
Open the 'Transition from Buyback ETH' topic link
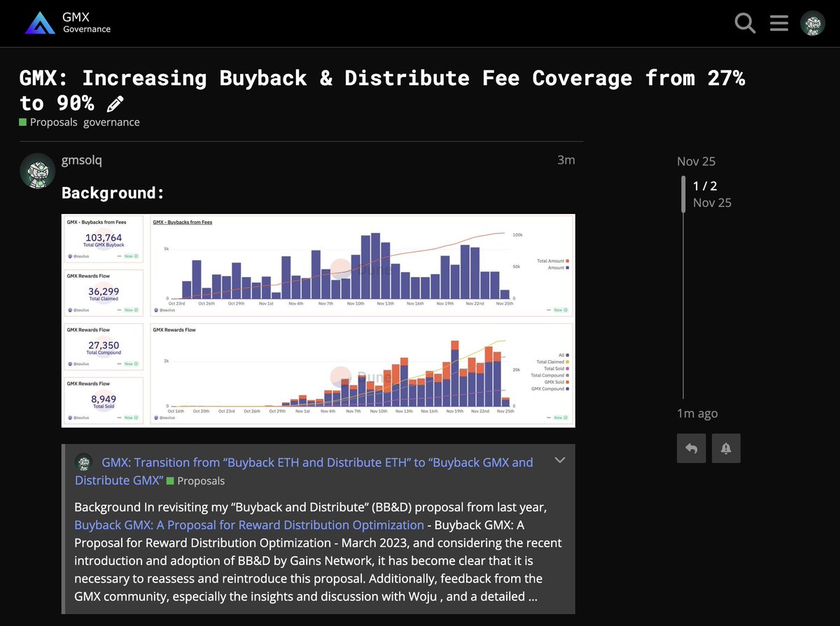[304, 471]
